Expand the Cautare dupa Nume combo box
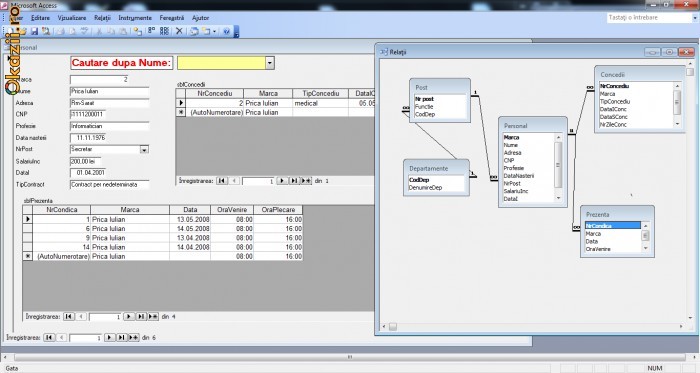700x373 pixels. pyautogui.click(x=270, y=63)
